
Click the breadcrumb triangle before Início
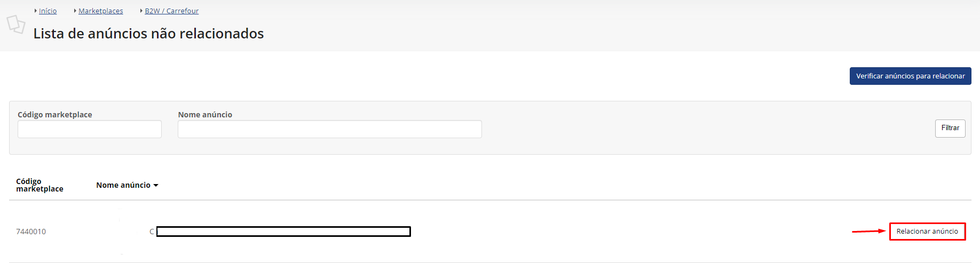tap(36, 11)
